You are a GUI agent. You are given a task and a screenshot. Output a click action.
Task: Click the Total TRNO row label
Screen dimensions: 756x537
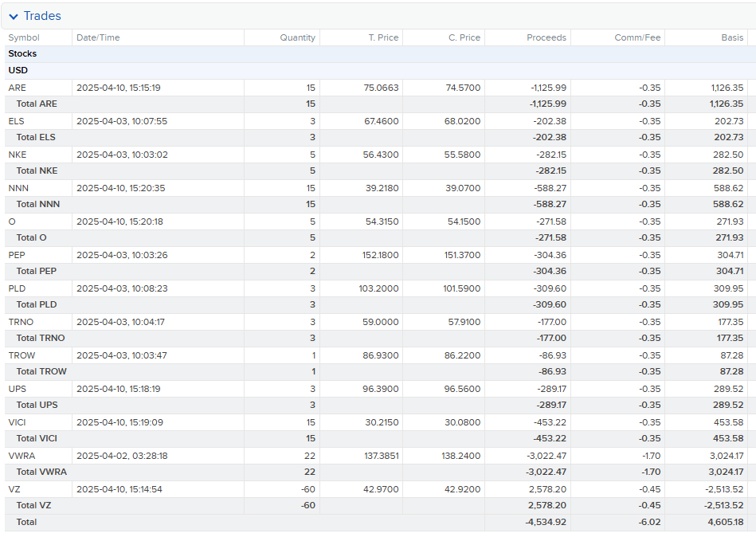41,339
